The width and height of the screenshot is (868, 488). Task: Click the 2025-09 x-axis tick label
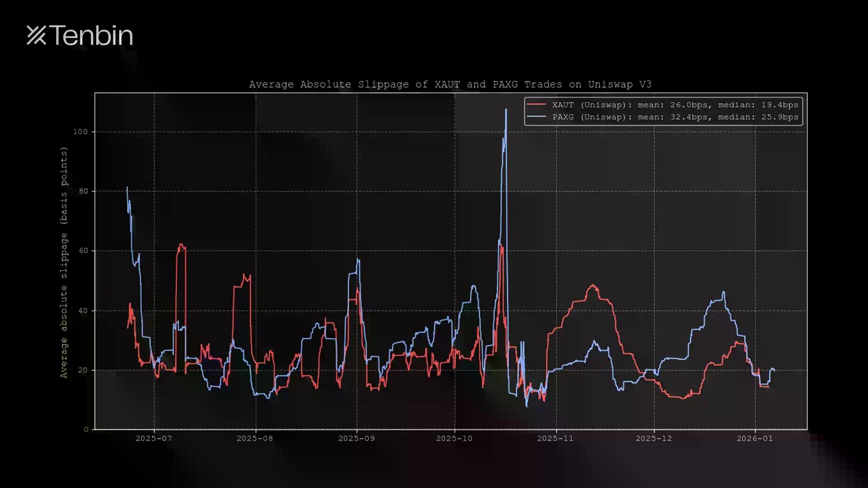coord(356,438)
